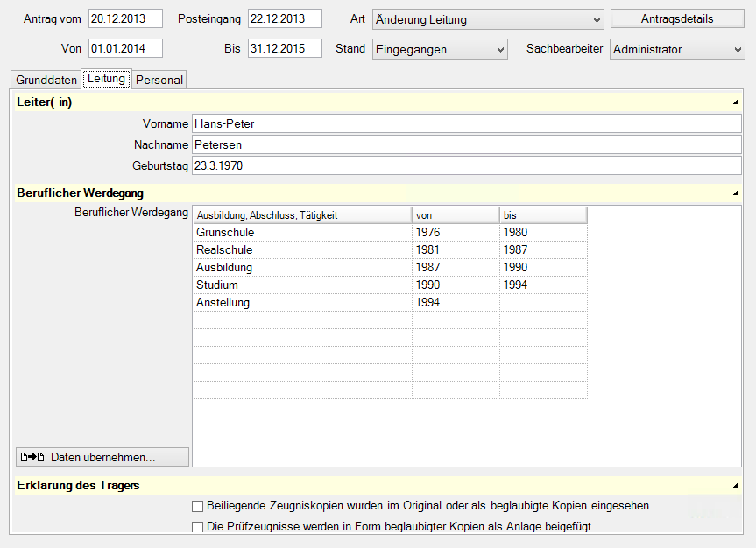Screen dimensions: 756x548
Task: Collapse the Beruflicher Werdegang section
Action: point(736,193)
